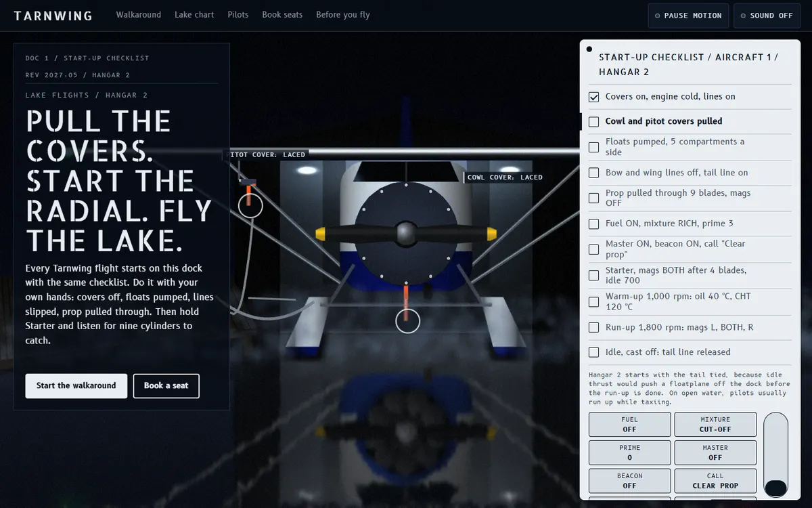This screenshot has width=812, height=508.
Task: Pull the pitot cover ring handle
Action: (x=250, y=205)
